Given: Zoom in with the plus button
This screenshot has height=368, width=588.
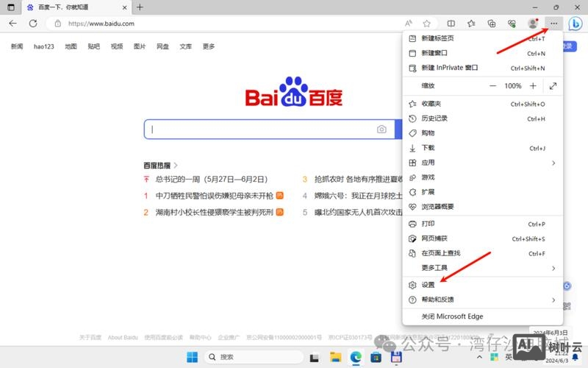Looking at the screenshot, I should coord(533,85).
